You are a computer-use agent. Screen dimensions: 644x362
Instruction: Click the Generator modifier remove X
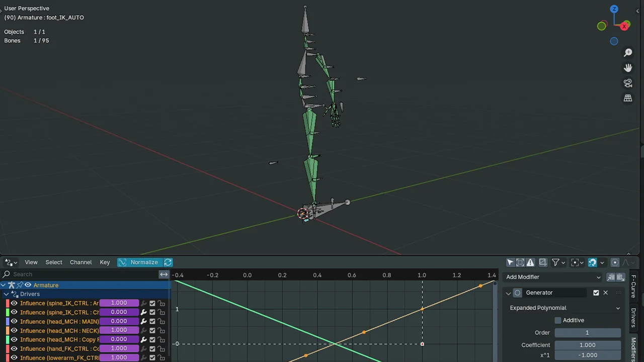click(605, 293)
